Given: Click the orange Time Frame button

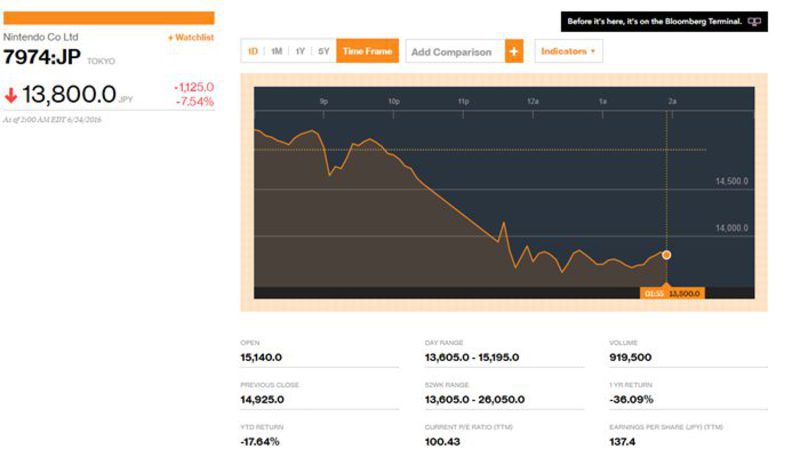Looking at the screenshot, I should 367,51.
